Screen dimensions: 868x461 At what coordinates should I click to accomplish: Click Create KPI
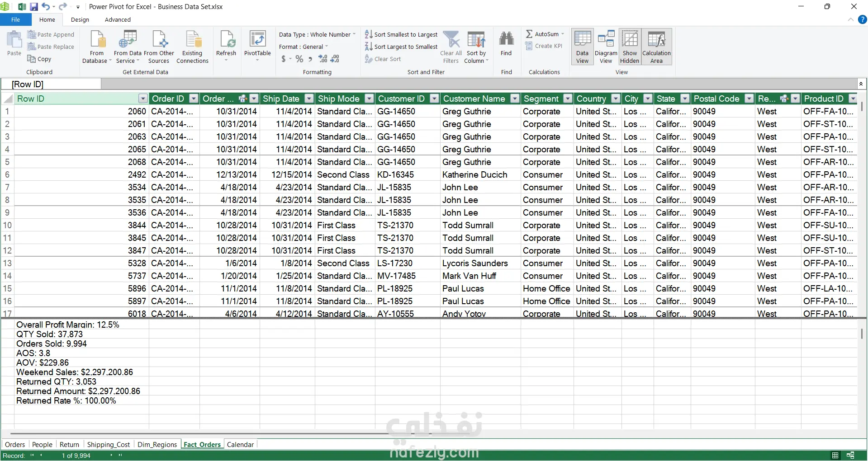(x=544, y=46)
